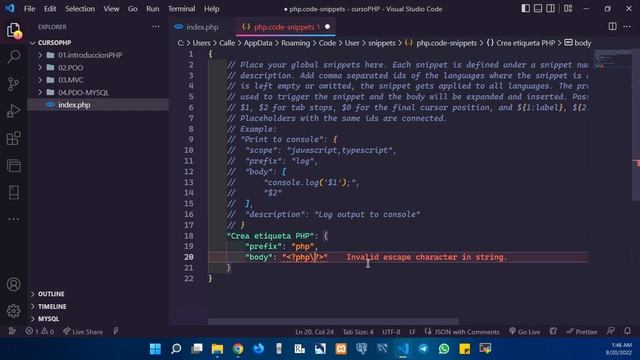Change encoding UTF-8

click(391, 331)
